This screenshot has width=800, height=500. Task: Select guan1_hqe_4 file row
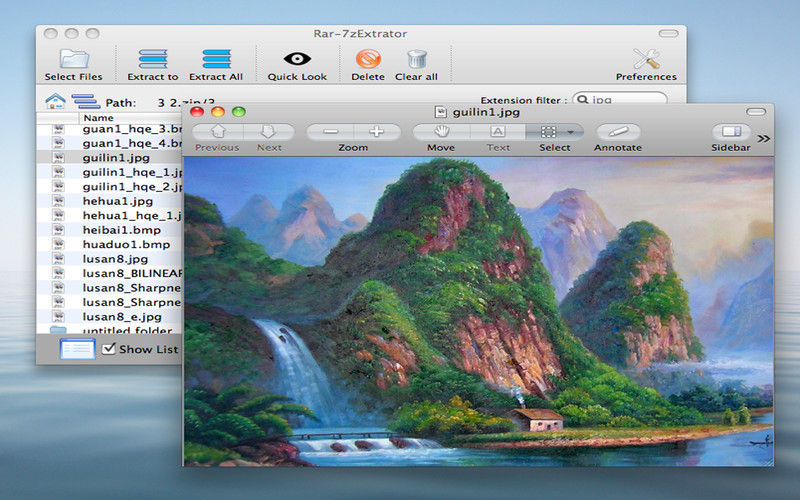click(x=109, y=143)
